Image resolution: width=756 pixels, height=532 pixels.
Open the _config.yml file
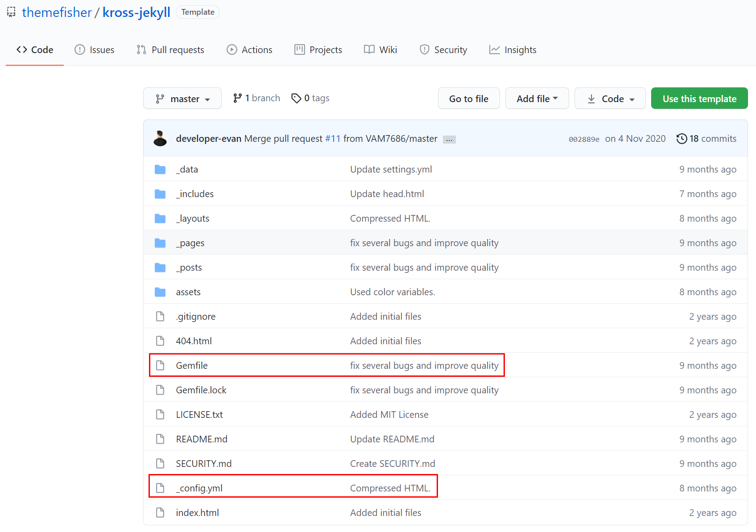pos(199,488)
